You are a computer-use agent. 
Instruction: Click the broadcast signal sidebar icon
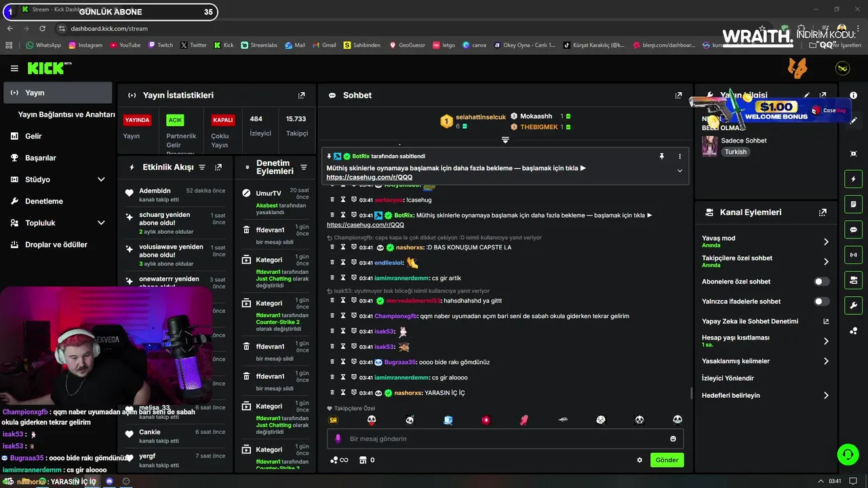tap(854, 255)
